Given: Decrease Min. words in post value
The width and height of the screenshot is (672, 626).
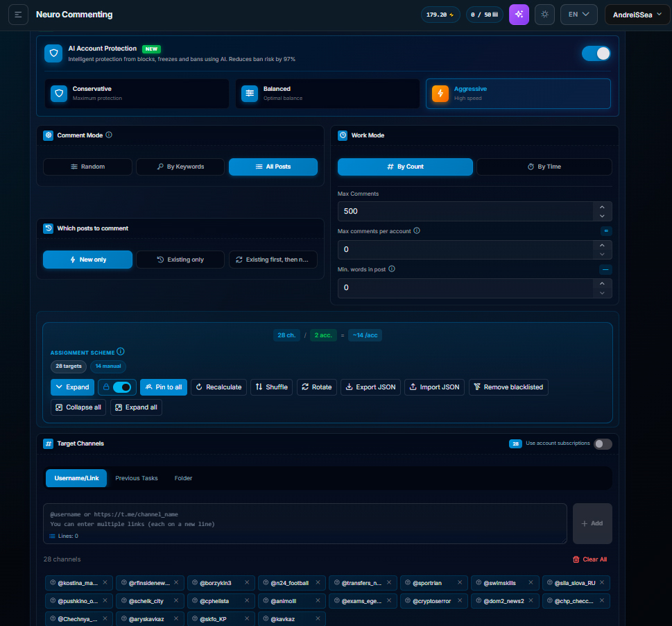Looking at the screenshot, I should pyautogui.click(x=602, y=293).
